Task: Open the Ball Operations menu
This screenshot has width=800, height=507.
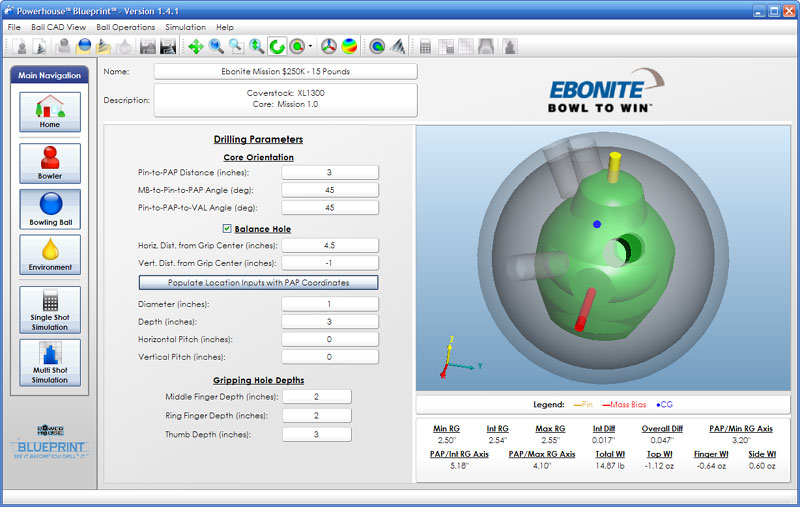Action: [x=126, y=27]
